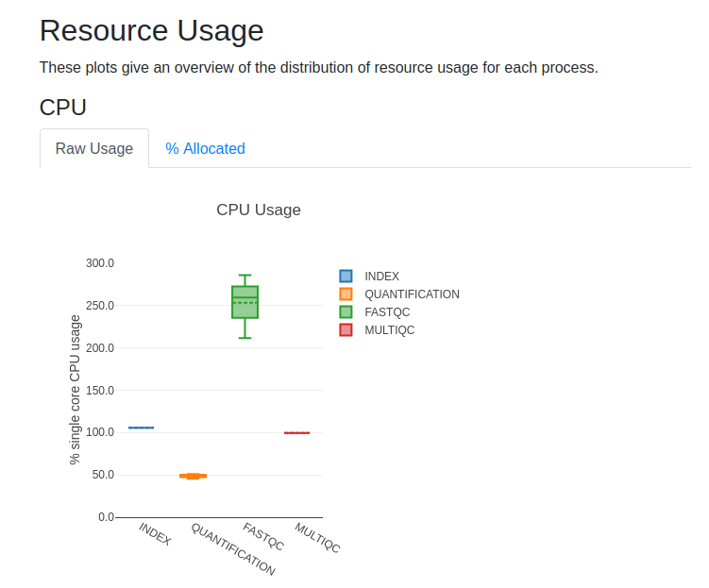Click the MULTIQC x-axis label

317,538
